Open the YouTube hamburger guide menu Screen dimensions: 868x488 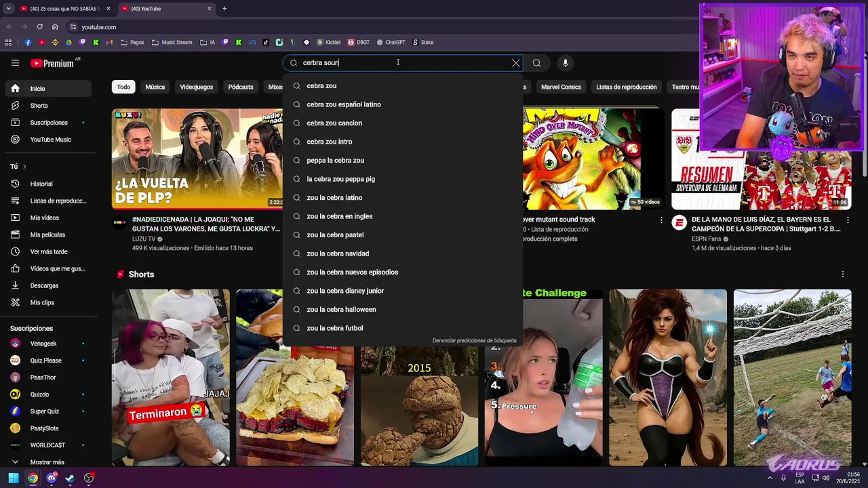click(15, 63)
